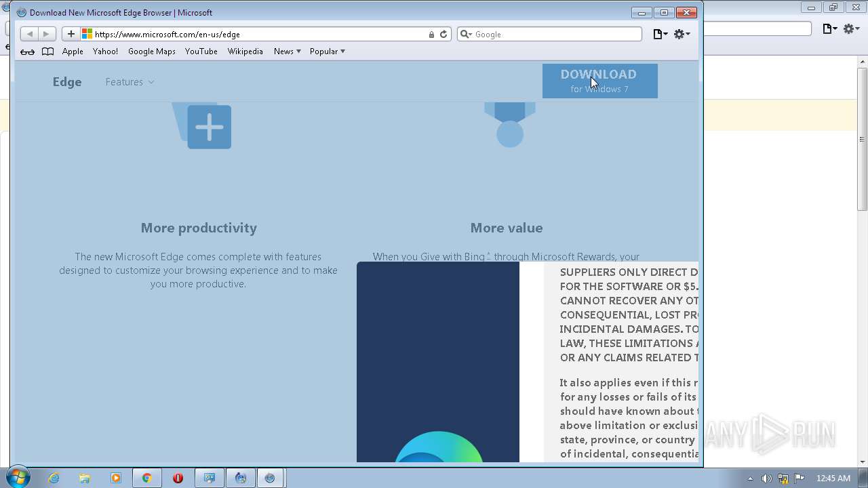The width and height of the screenshot is (868, 488).
Task: Click the Edge brand link
Action: (x=67, y=82)
